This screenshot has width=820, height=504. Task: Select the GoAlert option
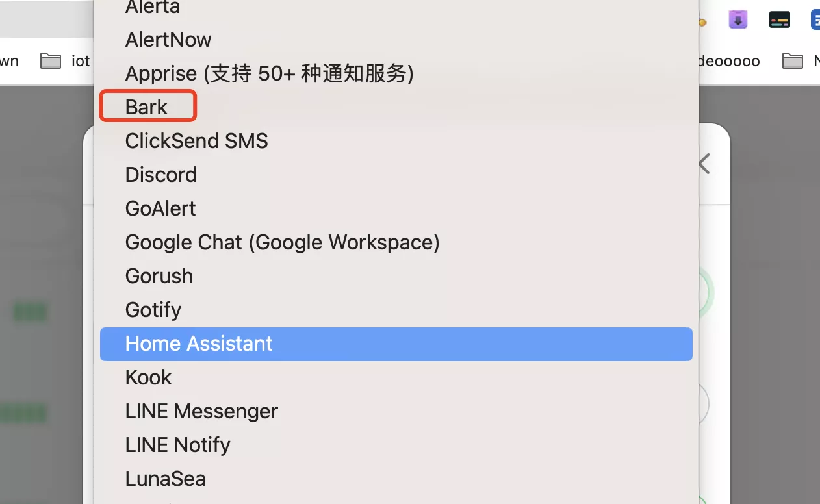click(160, 208)
